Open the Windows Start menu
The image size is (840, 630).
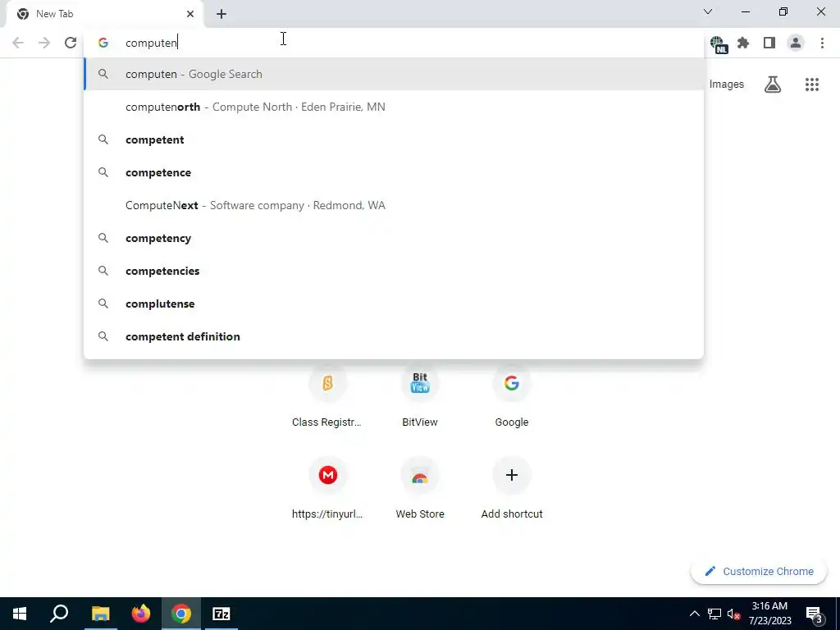[x=20, y=614]
